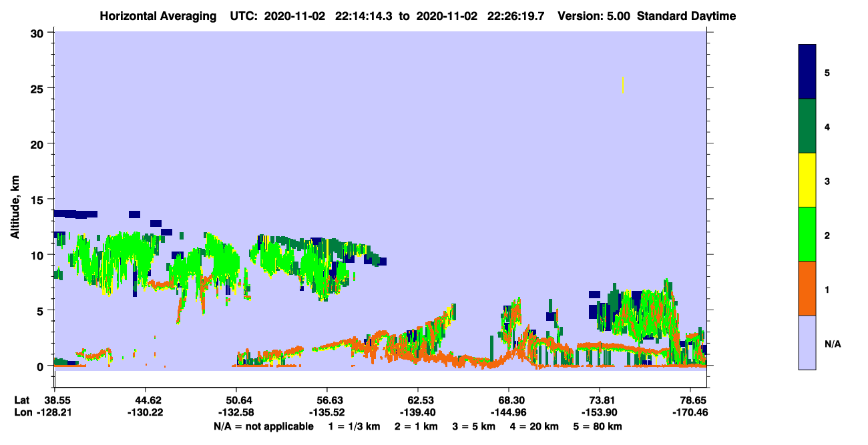Click the altitude tick label 25
Screen dimensions: 868x445
point(39,88)
